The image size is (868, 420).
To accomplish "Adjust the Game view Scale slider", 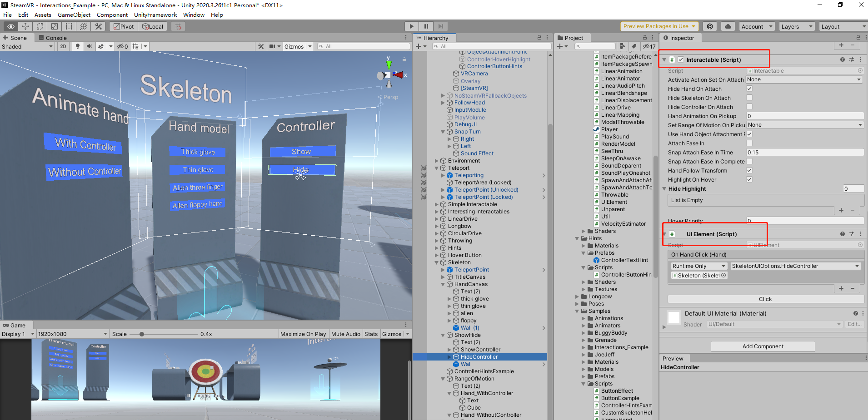I will pos(164,334).
